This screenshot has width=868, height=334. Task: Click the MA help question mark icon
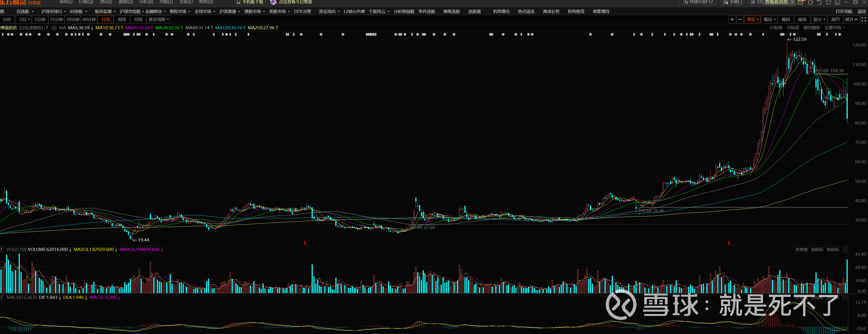(x=47, y=28)
